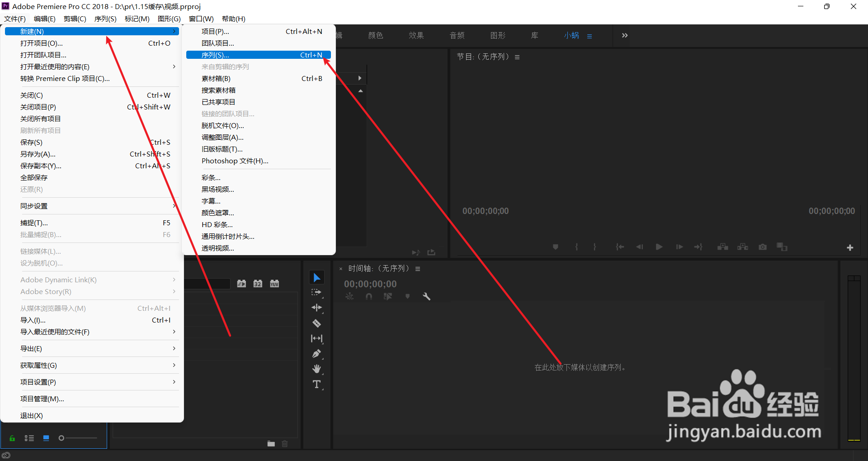Viewport: 868px width, 461px height.
Task: Click the Mark Out brace button
Action: (x=594, y=247)
